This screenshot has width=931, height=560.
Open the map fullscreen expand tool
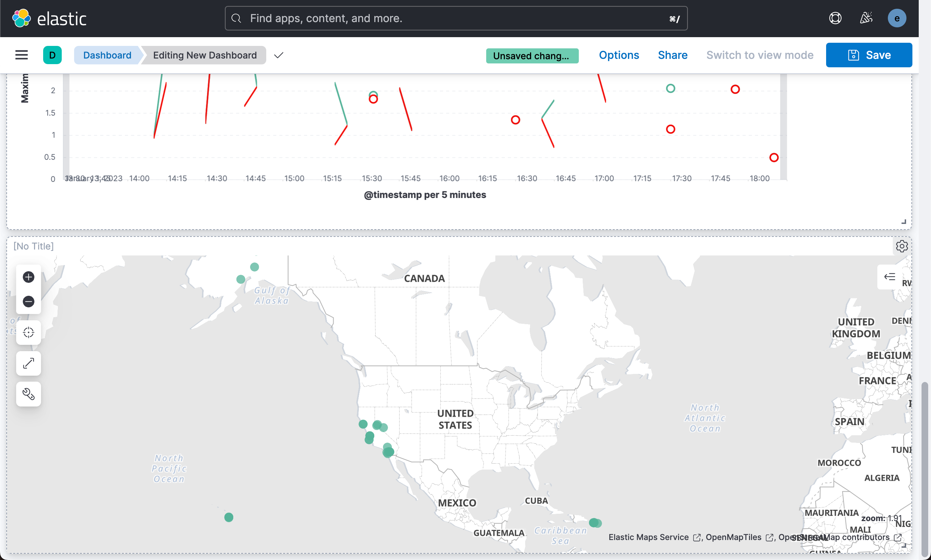(28, 363)
